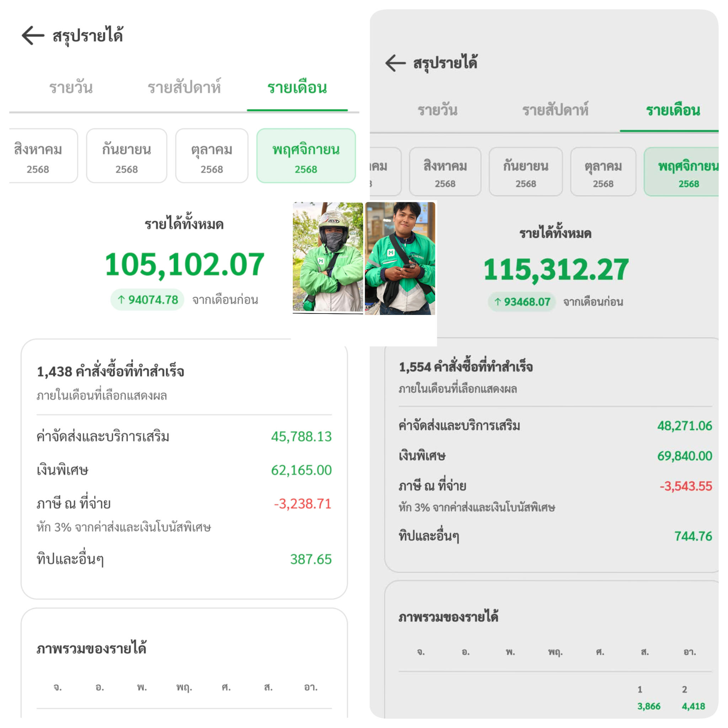The height and width of the screenshot is (728, 728).
Task: Choose กันยายน 2568 month in right screenshot
Action: click(x=526, y=171)
